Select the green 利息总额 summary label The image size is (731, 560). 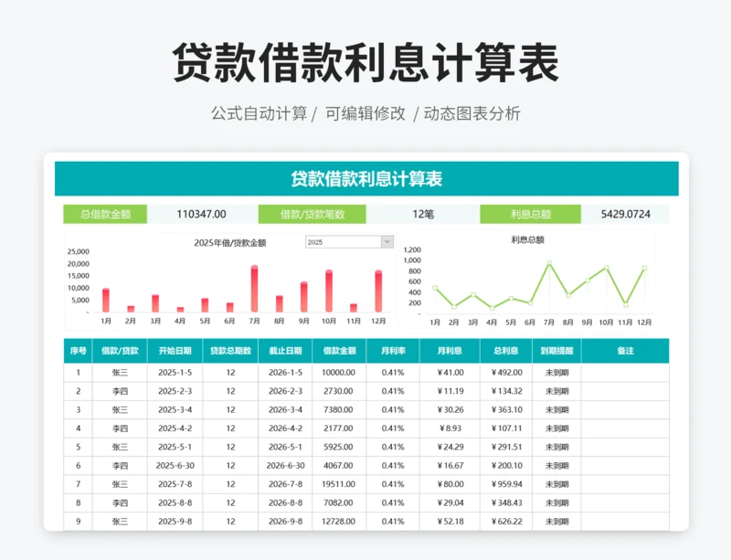[531, 214]
